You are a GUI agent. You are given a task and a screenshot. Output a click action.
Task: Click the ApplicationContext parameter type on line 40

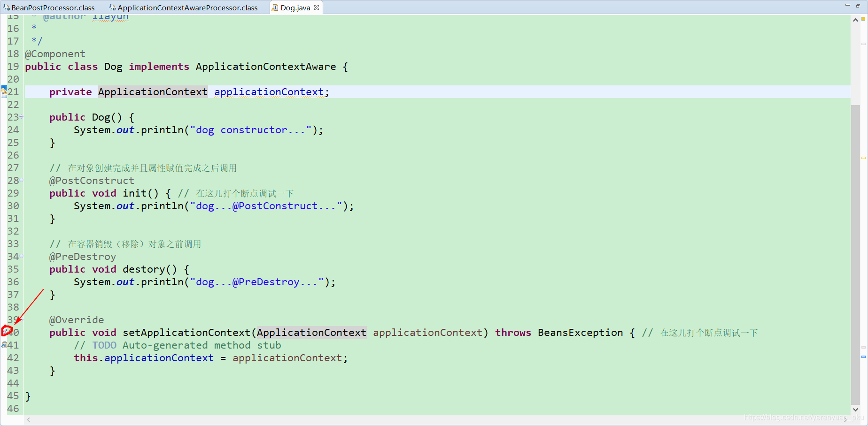(x=311, y=333)
